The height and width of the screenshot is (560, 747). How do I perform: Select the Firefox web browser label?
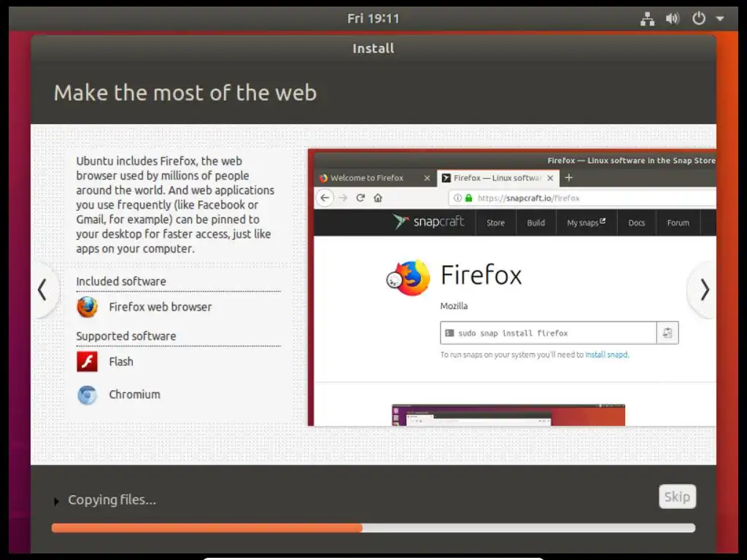coord(160,307)
